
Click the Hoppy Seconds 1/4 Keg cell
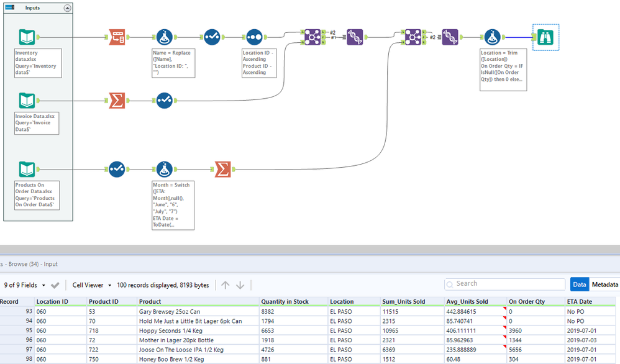198,330
